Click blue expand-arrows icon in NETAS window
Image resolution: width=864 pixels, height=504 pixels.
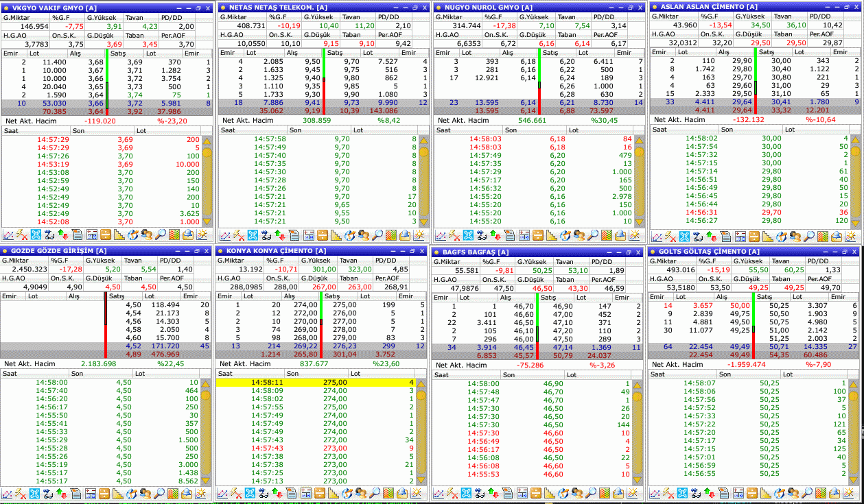click(x=253, y=235)
